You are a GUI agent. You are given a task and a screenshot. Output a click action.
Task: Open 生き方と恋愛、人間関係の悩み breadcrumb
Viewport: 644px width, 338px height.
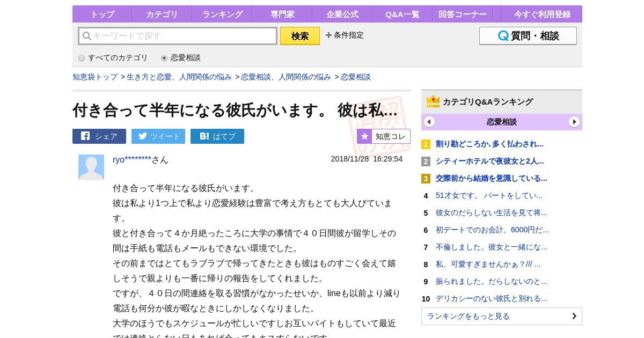[x=179, y=77]
